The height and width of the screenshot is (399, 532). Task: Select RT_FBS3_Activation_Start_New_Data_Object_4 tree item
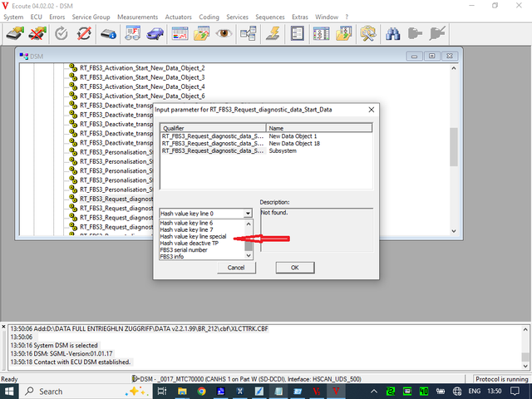coord(142,86)
